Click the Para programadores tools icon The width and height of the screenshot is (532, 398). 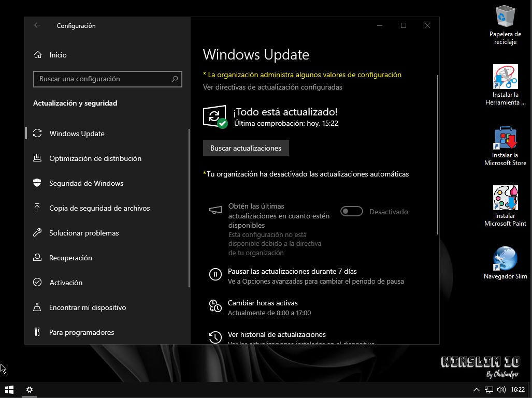[x=37, y=332]
